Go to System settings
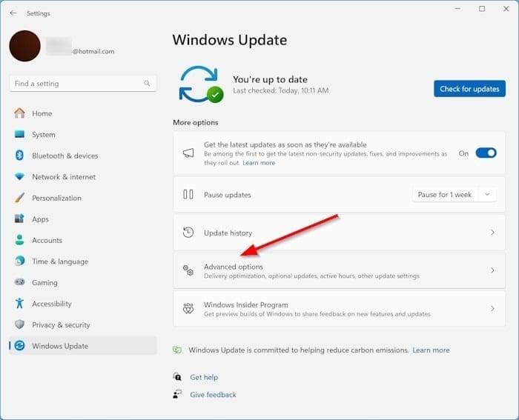 click(43, 135)
